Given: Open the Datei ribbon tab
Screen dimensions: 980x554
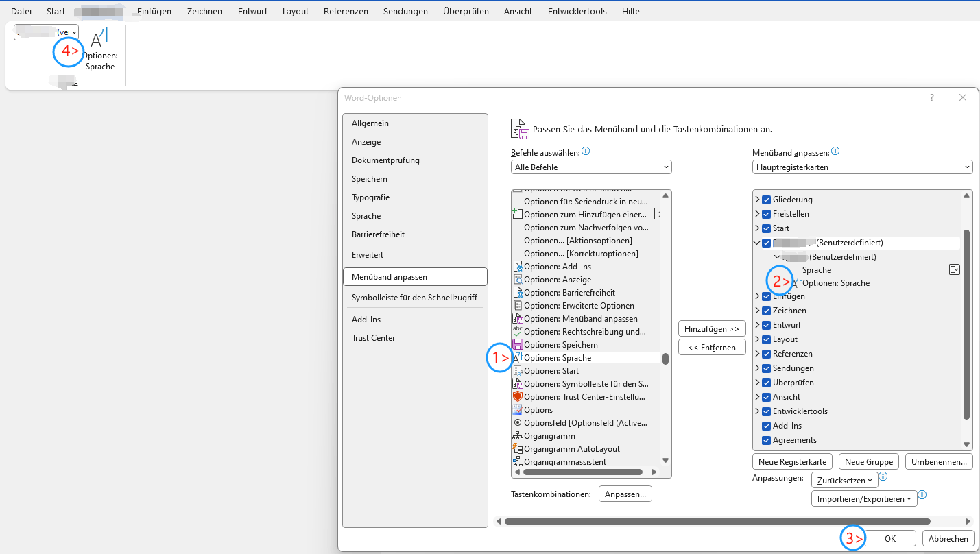Looking at the screenshot, I should (x=21, y=12).
